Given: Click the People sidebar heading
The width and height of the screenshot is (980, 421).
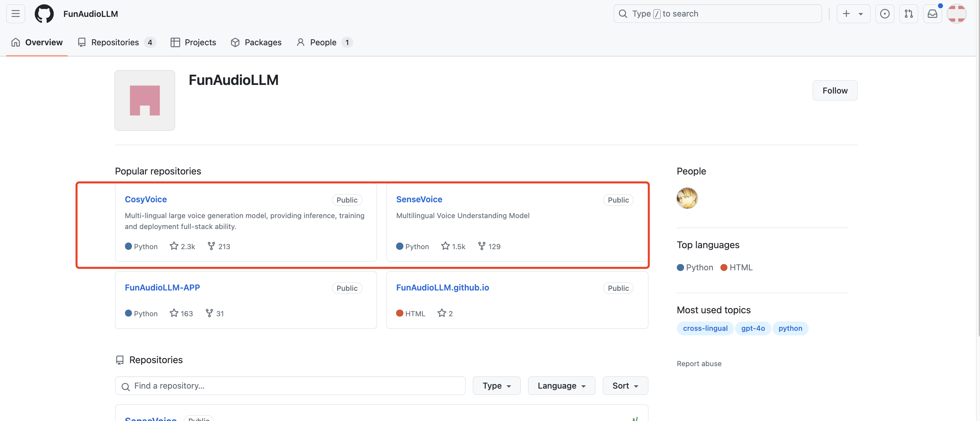Looking at the screenshot, I should coord(691,171).
